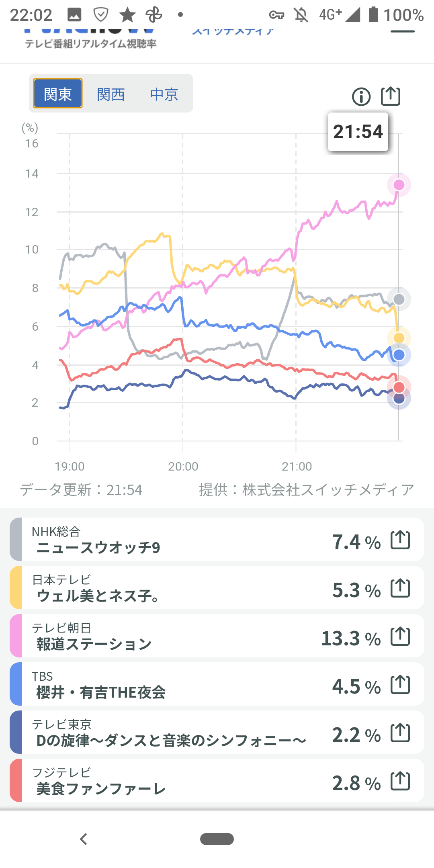Screen dimensions: 434x868
Task: Switch to the 関西 region tab
Action: click(111, 94)
